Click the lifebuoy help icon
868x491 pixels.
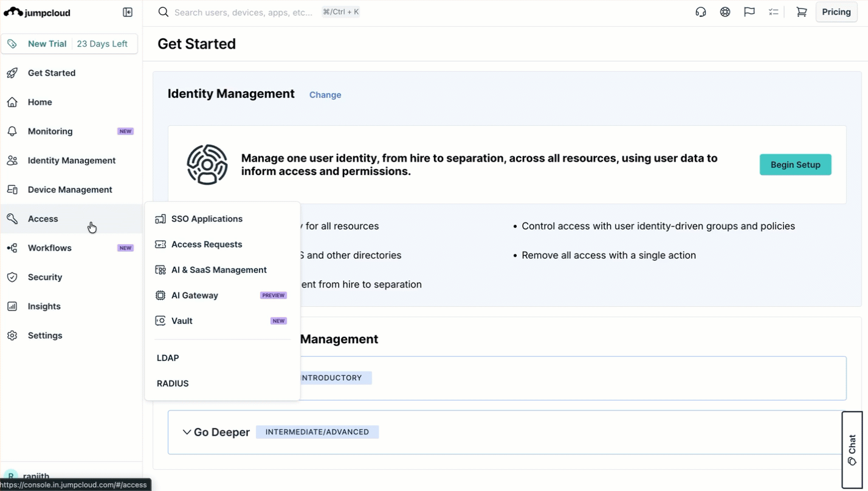[x=725, y=12]
